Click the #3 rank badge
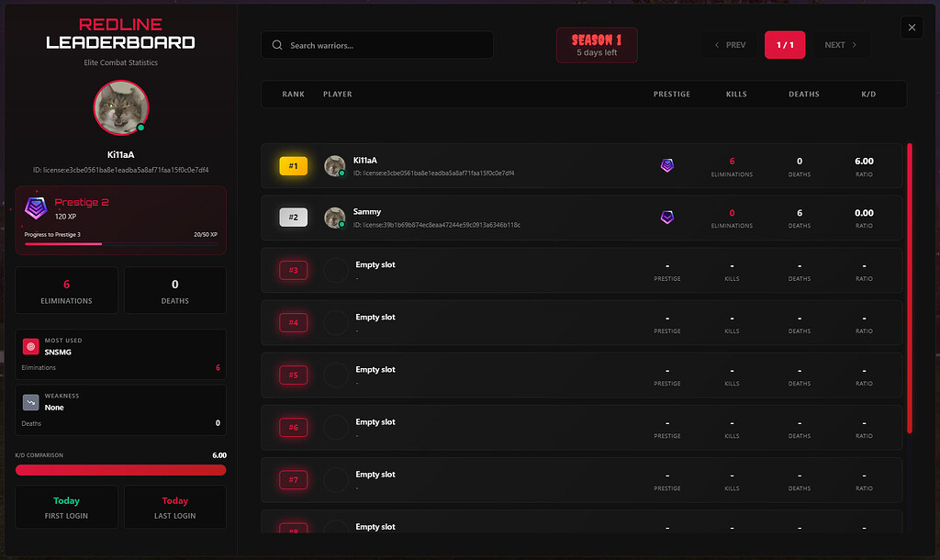The height and width of the screenshot is (560, 940). pyautogui.click(x=293, y=271)
